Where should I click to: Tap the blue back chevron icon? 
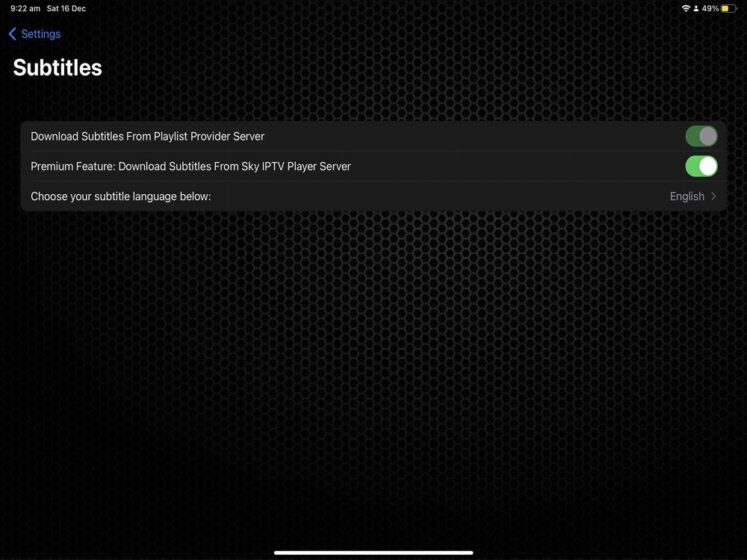(13, 34)
